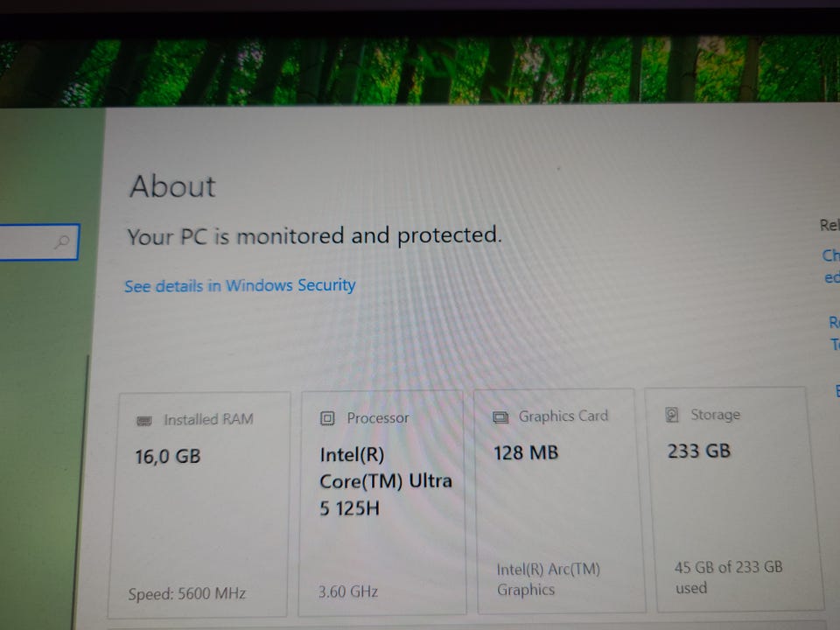Click the 16,0 GB RAM value
The width and height of the screenshot is (840, 630).
tap(168, 456)
